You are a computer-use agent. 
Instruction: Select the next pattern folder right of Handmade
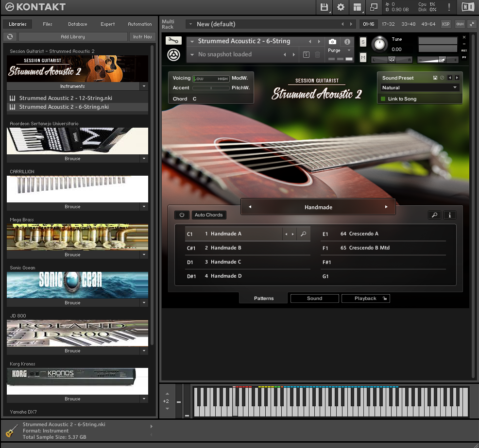[386, 207]
